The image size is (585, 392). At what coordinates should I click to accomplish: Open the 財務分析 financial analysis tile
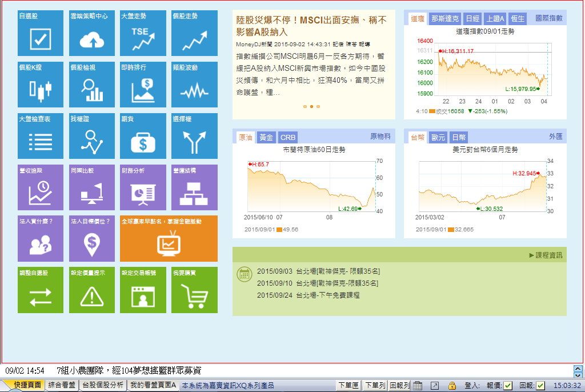pos(143,187)
